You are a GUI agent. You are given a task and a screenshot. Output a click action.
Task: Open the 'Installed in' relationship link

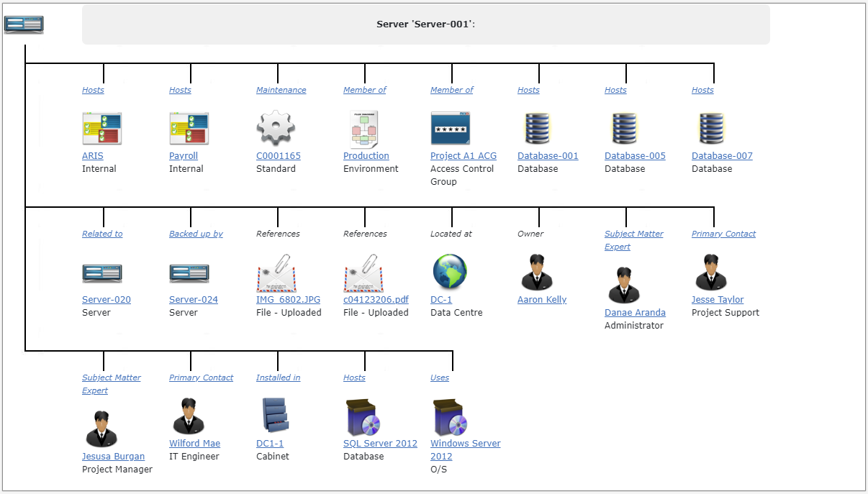coord(278,378)
